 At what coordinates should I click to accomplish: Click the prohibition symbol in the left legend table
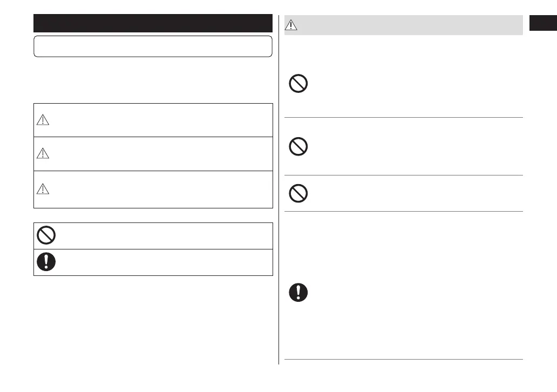coord(46,235)
